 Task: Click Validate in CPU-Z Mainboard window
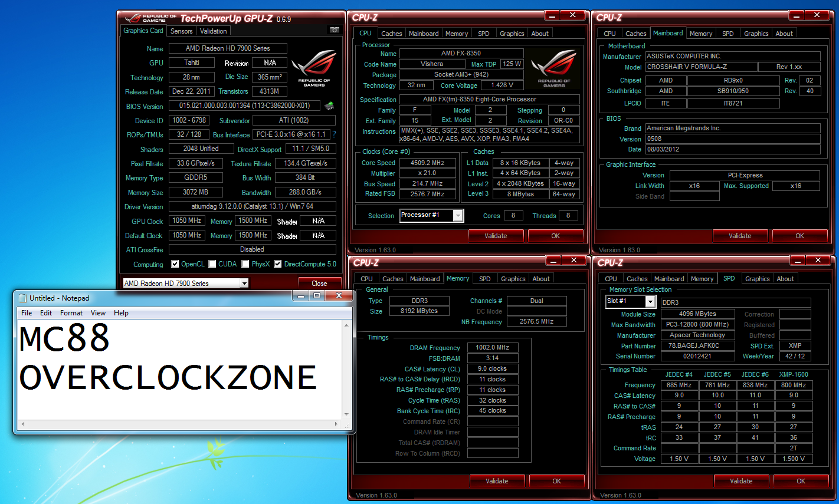(x=740, y=236)
